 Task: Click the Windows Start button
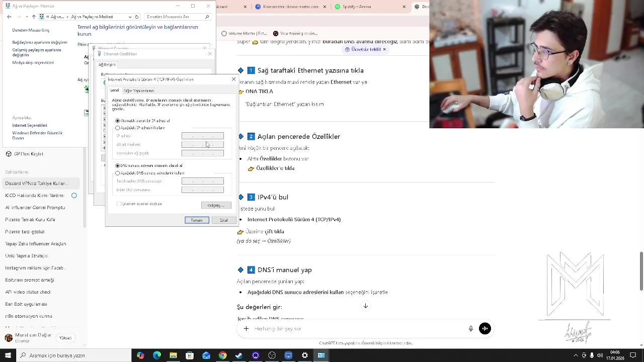[8, 355]
